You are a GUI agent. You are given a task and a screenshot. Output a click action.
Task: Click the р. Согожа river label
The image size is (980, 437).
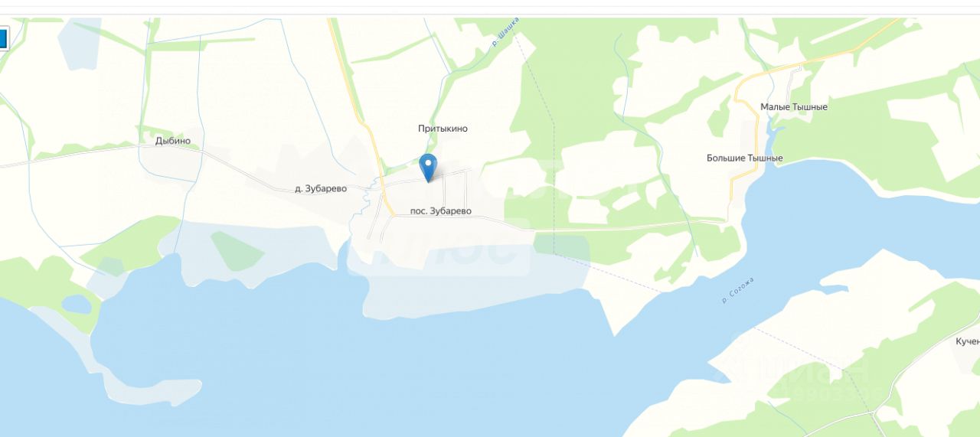click(x=738, y=290)
